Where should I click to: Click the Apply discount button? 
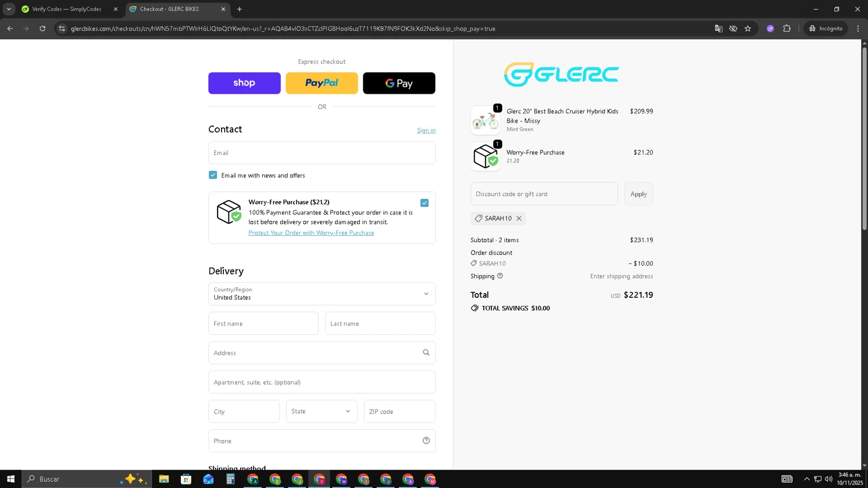pos(639,194)
